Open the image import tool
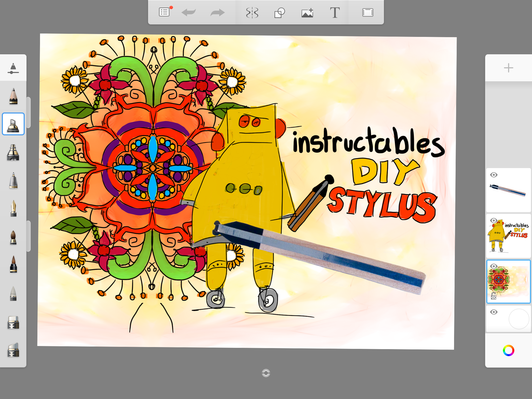Screen dimensions: 532x399 pyautogui.click(x=307, y=12)
